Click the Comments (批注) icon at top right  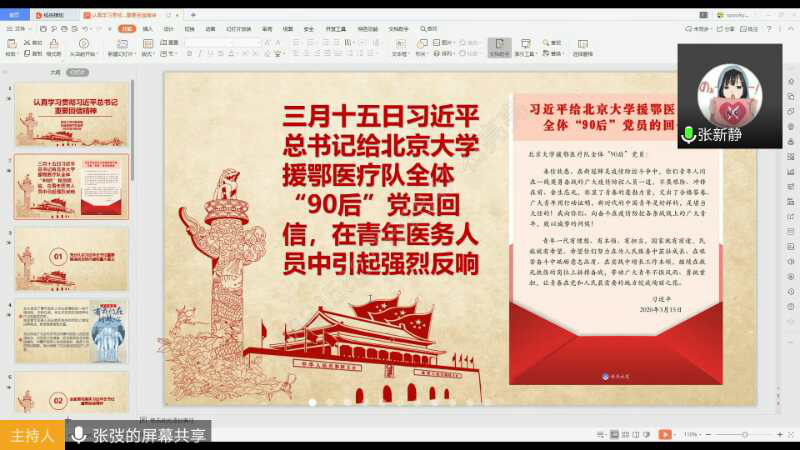pos(743,29)
